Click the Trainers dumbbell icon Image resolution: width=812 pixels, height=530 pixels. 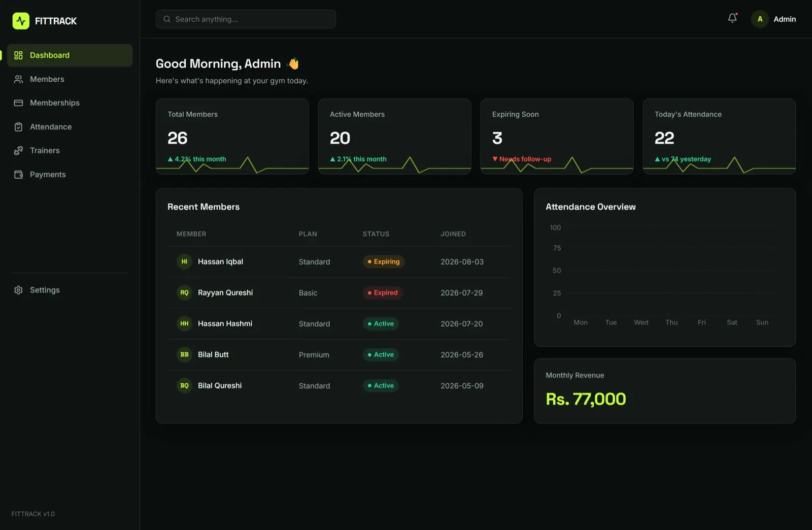tap(18, 151)
